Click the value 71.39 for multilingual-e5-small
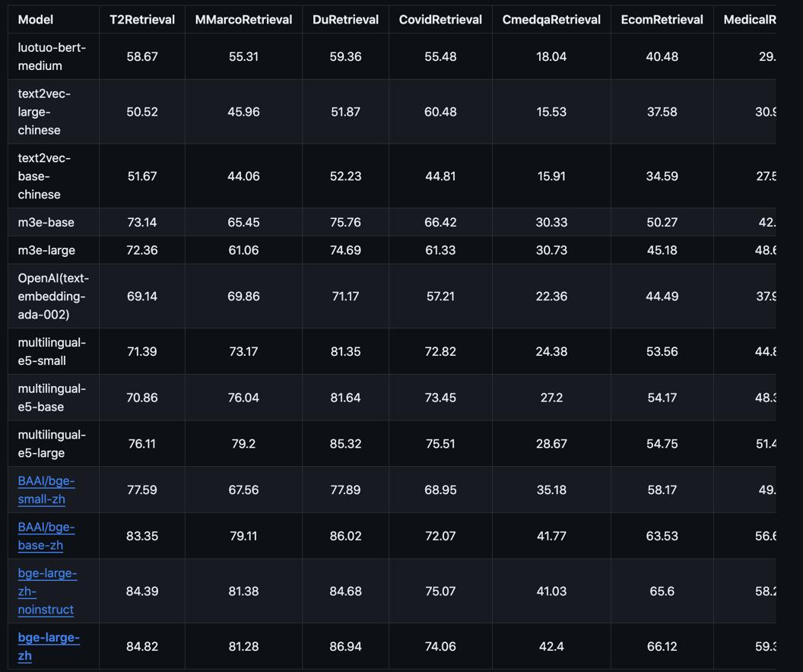803x672 pixels. [142, 351]
